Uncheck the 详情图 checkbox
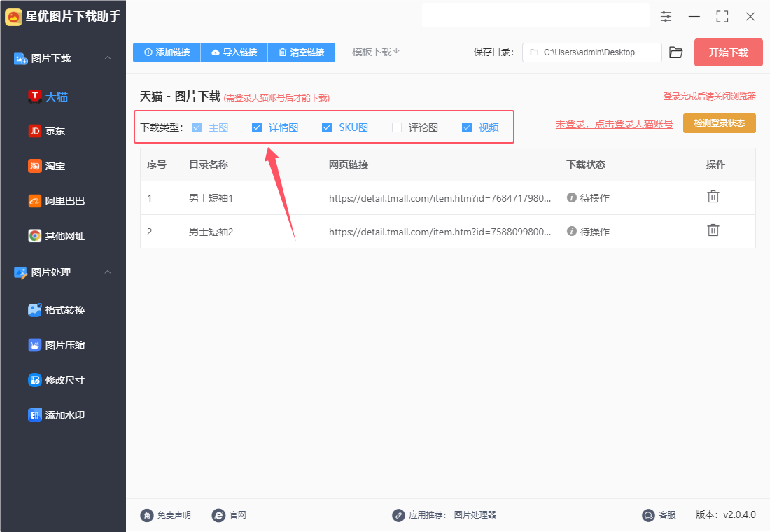Image resolution: width=770 pixels, height=532 pixels. pyautogui.click(x=257, y=127)
